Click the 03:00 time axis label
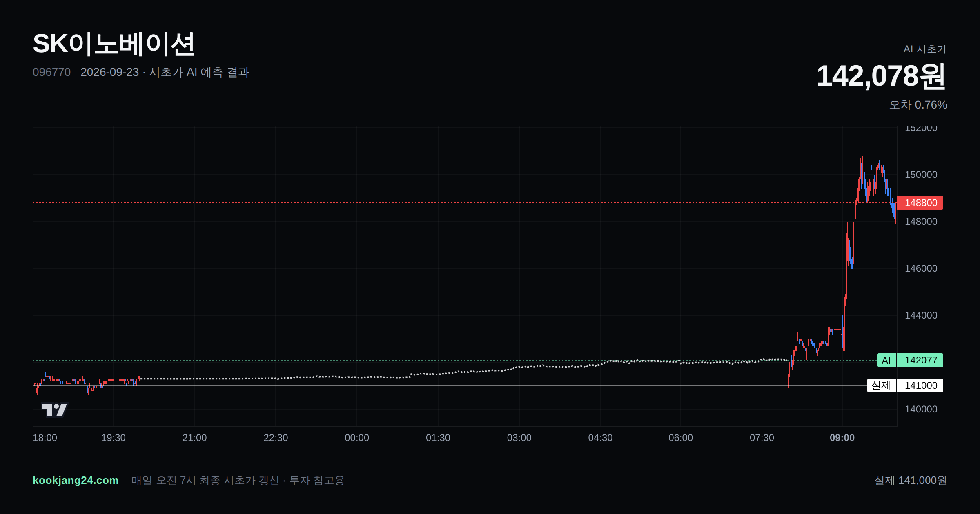Viewport: 980px width, 514px height. coord(519,438)
